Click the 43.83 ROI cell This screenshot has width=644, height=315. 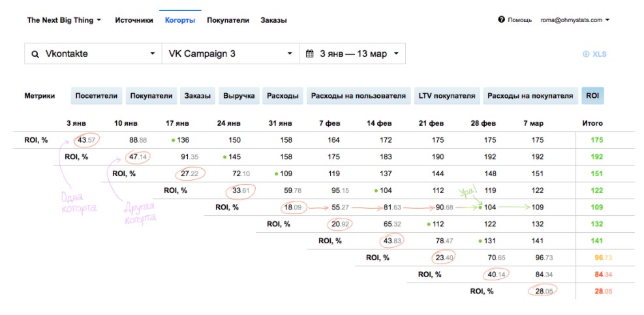pyautogui.click(x=392, y=241)
